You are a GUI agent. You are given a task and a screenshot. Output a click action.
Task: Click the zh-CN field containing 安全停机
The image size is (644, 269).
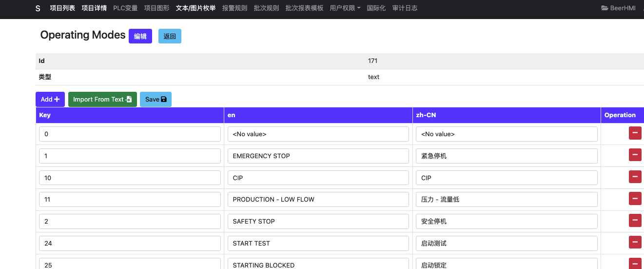507,221
